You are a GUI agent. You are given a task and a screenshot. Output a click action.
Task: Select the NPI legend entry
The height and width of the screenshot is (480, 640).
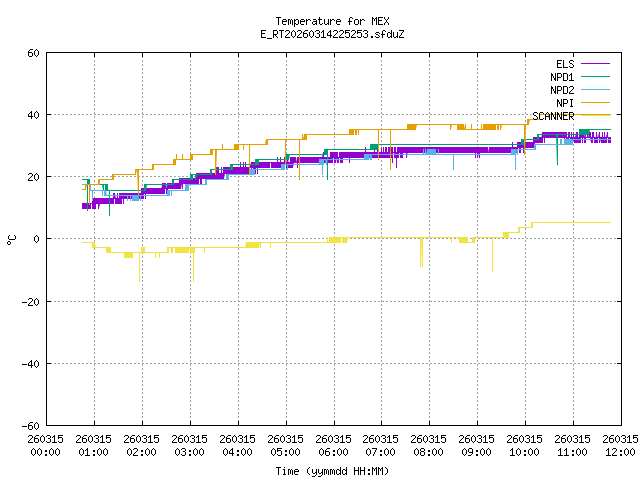pos(564,103)
